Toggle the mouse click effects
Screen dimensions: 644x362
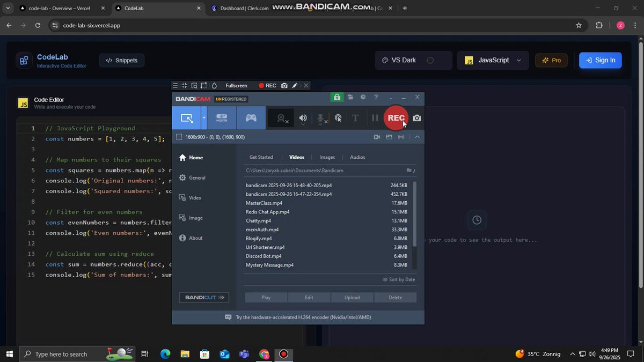coord(338,118)
